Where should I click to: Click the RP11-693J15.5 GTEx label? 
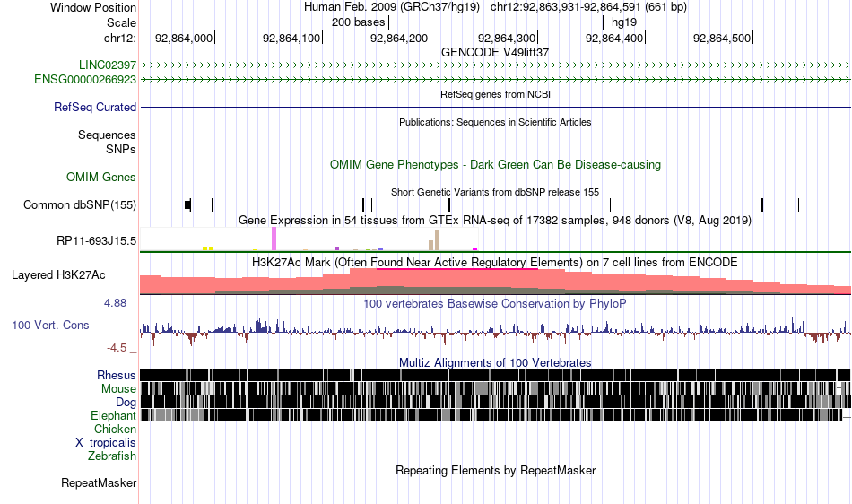tap(96, 240)
